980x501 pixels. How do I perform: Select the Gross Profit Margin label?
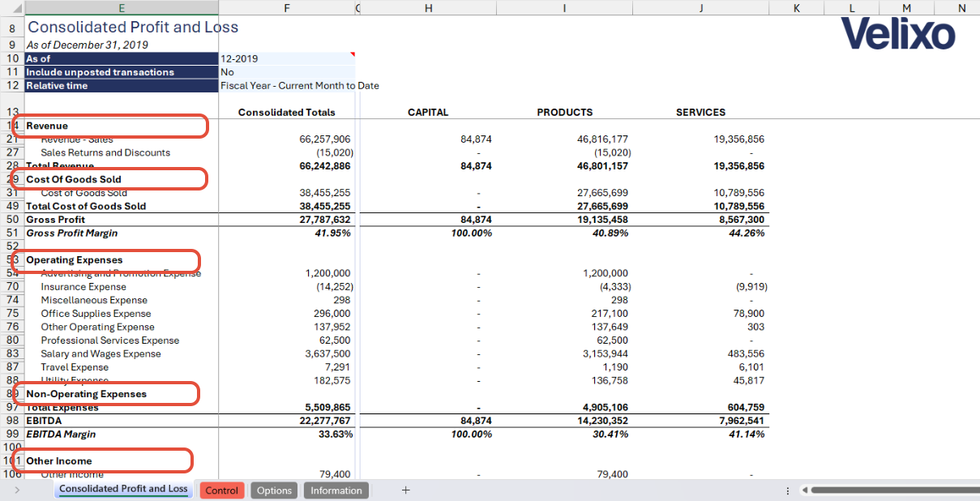[x=71, y=233]
